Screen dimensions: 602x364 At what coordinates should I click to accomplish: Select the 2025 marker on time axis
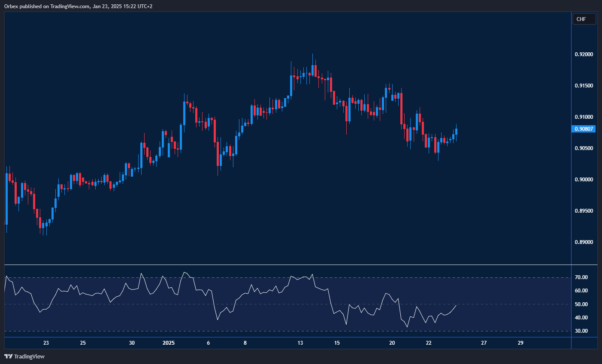coord(168,343)
